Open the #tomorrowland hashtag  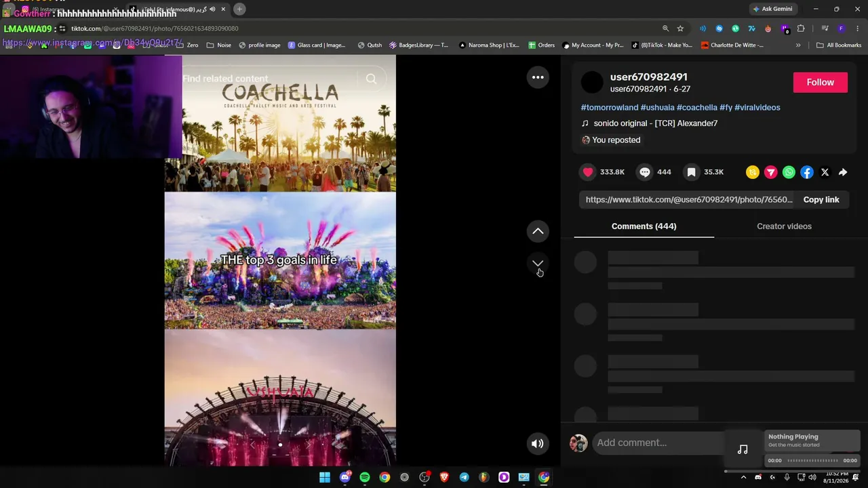click(x=610, y=107)
